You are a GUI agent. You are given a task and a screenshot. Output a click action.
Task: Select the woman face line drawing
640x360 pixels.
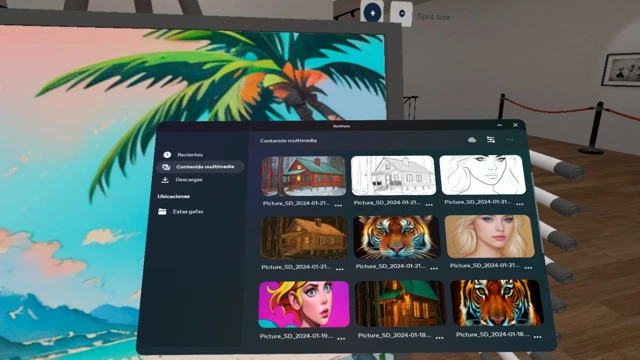pyautogui.click(x=482, y=175)
